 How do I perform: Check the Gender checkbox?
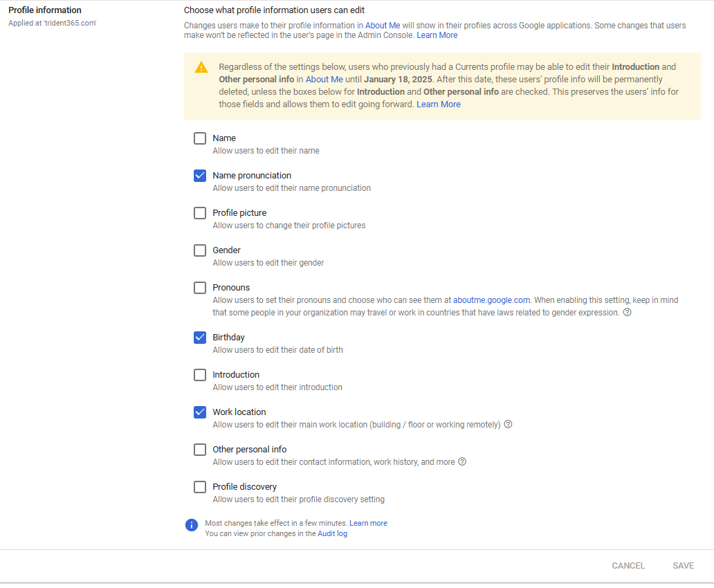[x=200, y=250]
